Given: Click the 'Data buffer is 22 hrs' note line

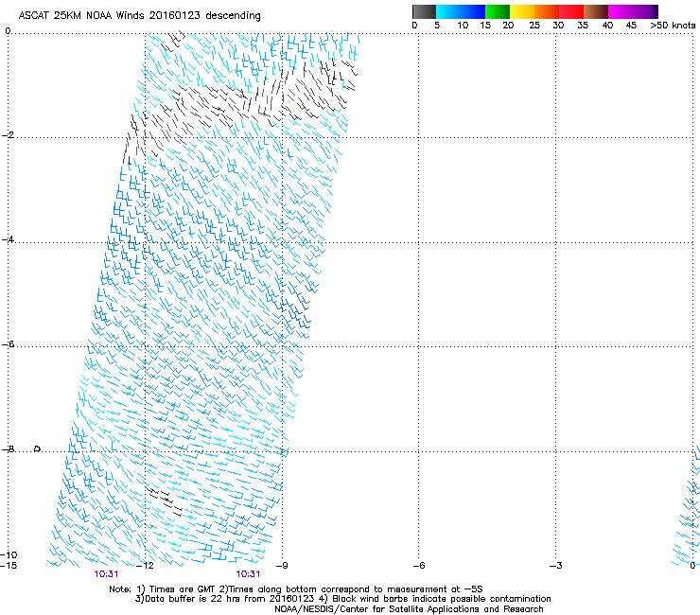Looking at the screenshot, I should (x=342, y=599).
